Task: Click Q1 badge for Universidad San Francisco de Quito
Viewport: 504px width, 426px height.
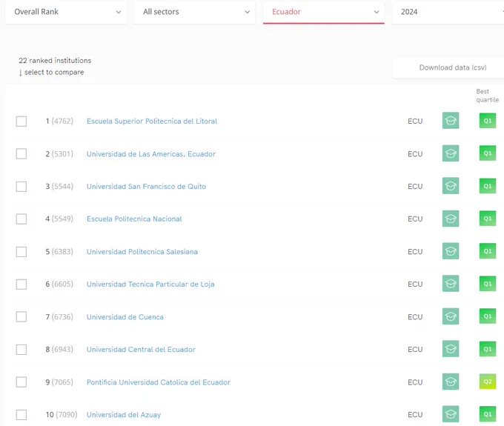Action: coord(488,186)
